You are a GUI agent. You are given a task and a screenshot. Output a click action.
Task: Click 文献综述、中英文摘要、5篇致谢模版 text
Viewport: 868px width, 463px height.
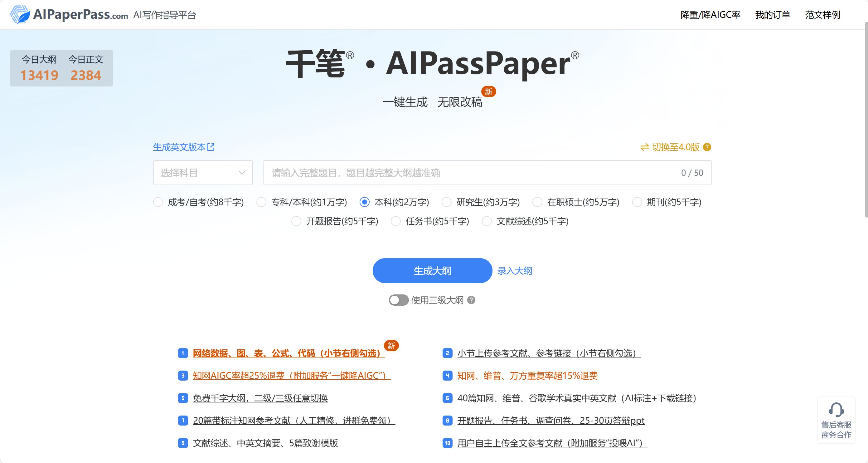[265, 443]
